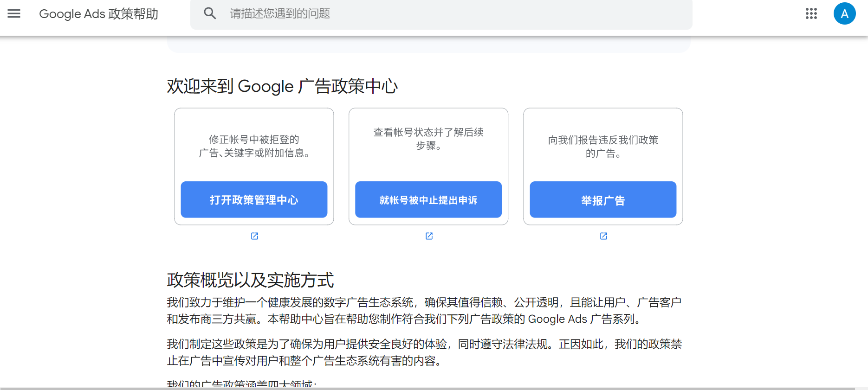
Task: Click the paragraph starting 我们致力于维护一个健康发展
Action: click(x=424, y=311)
